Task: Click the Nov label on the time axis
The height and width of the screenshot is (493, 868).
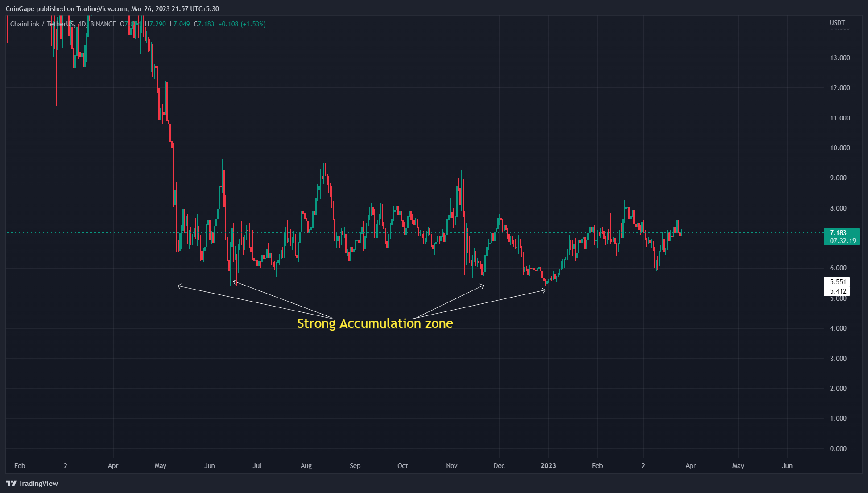Action: coord(451,466)
